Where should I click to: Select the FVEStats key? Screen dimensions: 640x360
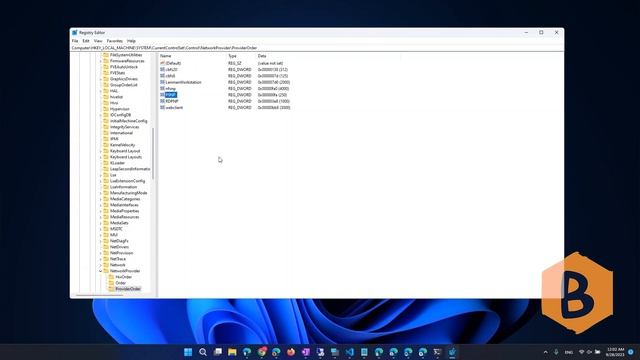click(x=118, y=73)
